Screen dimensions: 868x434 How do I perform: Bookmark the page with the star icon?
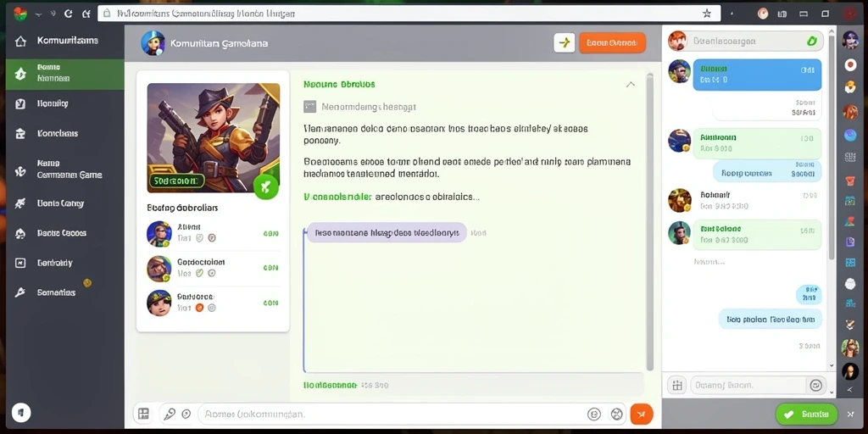706,14
